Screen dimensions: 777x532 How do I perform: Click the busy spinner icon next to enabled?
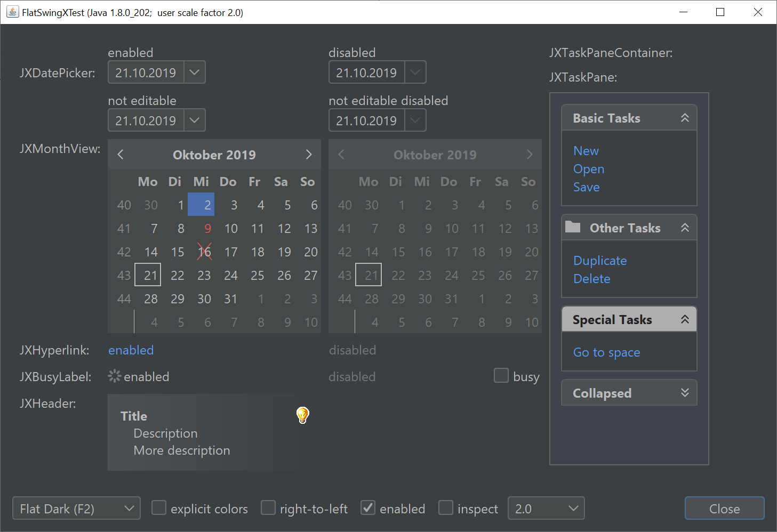point(115,376)
